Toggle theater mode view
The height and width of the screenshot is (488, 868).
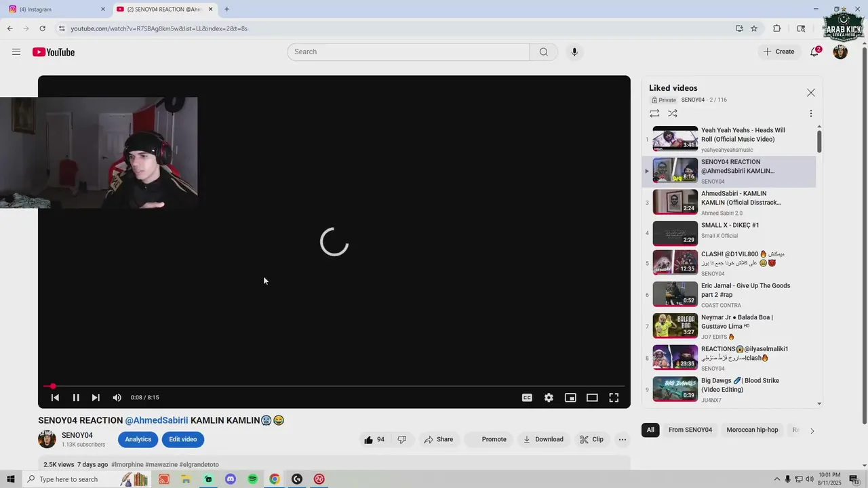(x=592, y=398)
